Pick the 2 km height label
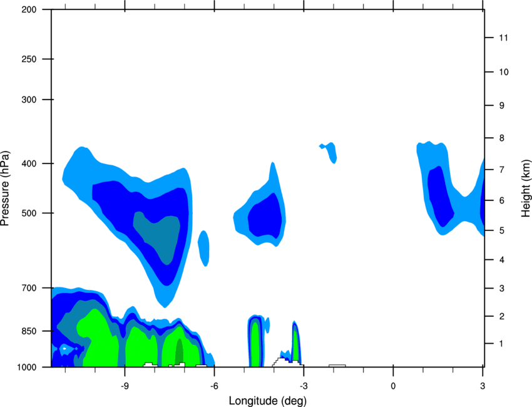532x407 pixels. (x=502, y=316)
